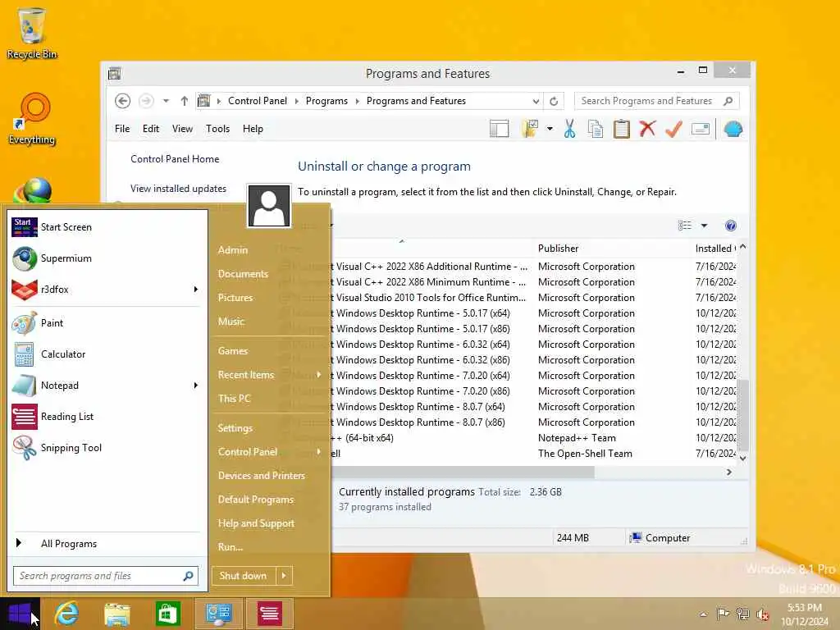Click the blue Help question mark icon

(731, 226)
